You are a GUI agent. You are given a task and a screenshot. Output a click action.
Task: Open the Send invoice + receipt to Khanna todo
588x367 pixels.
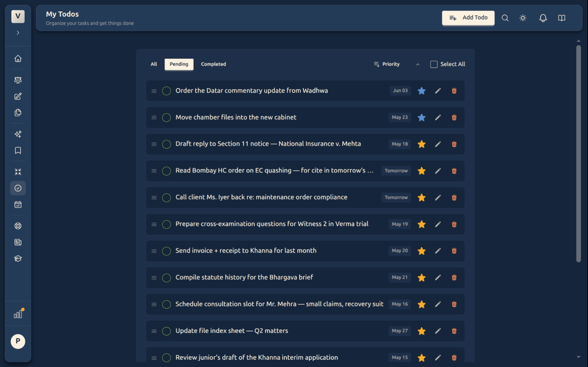[x=246, y=251]
